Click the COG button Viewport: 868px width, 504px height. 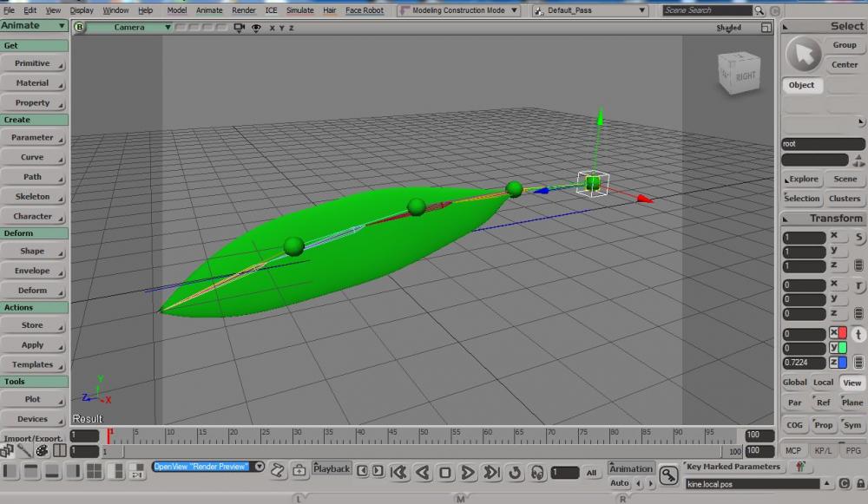794,425
